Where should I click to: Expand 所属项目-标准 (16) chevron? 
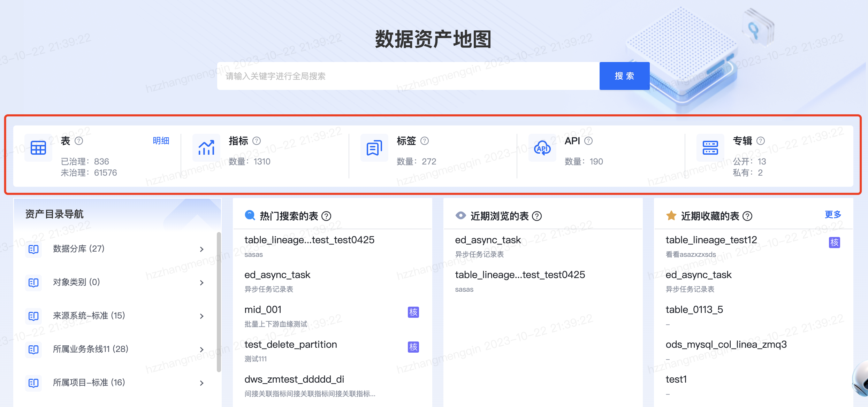coord(202,383)
